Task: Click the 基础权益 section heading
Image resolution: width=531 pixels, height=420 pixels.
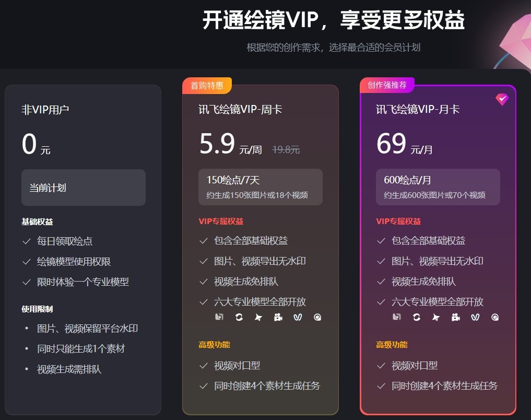Action: pos(37,222)
